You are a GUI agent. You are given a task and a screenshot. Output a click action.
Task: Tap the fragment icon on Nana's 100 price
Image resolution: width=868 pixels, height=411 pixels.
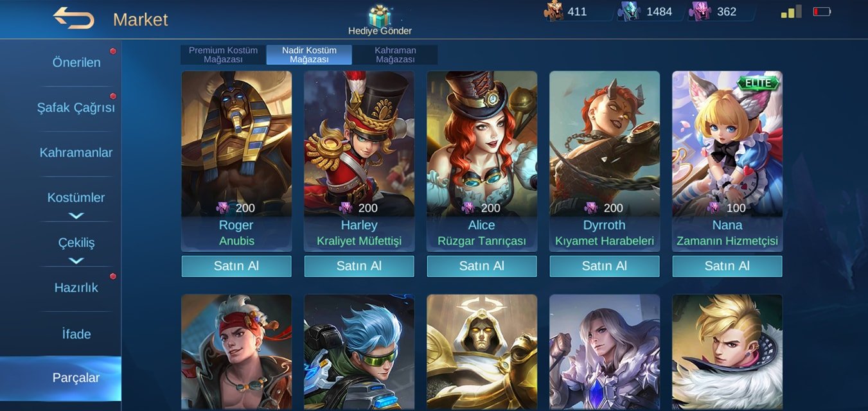point(713,207)
